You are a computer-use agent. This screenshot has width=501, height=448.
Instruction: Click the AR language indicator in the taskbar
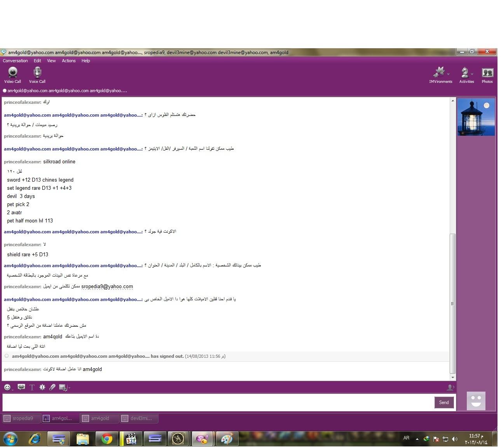click(406, 438)
